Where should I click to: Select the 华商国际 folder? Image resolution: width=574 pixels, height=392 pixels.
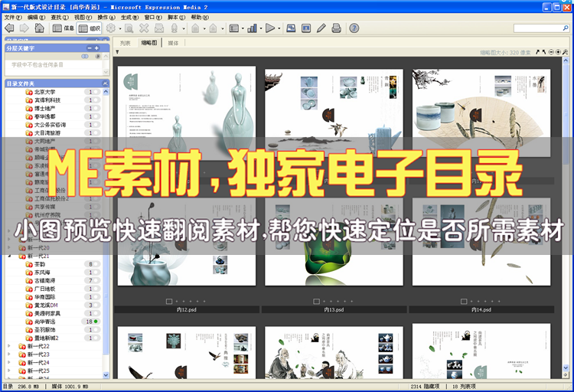[x=45, y=297]
